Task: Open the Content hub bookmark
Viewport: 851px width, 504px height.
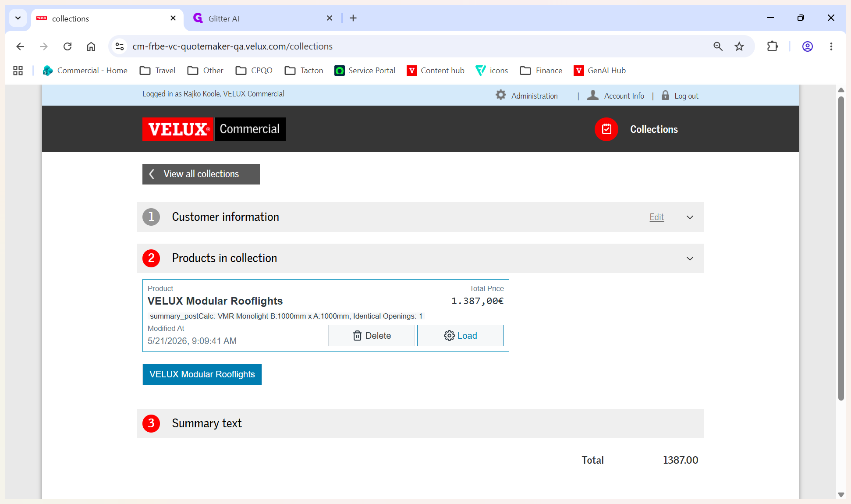Action: (x=436, y=71)
